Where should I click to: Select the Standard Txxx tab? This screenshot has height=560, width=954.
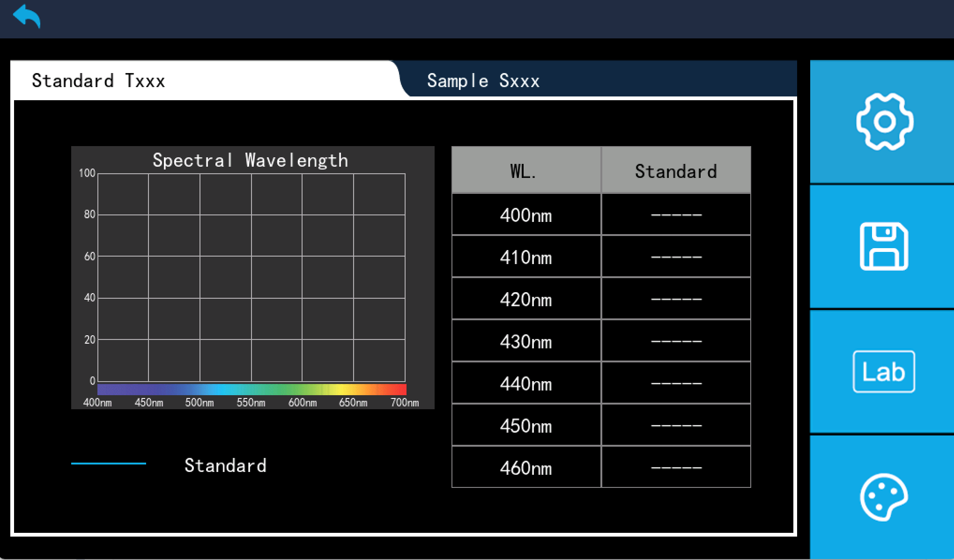coord(98,81)
